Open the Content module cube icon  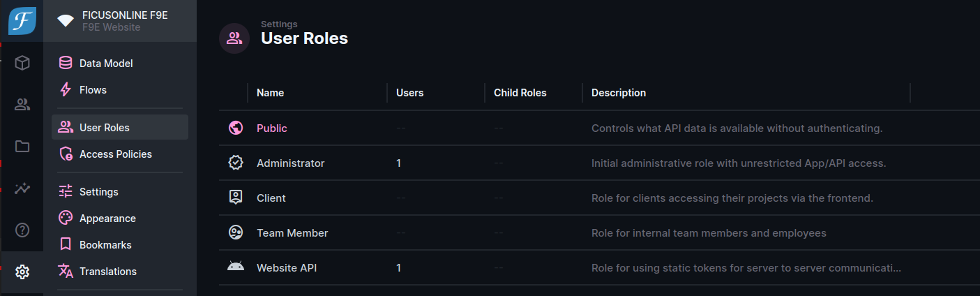click(22, 64)
